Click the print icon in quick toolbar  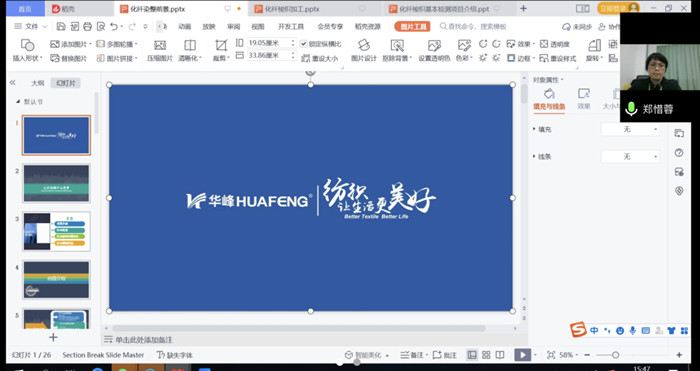pos(88,27)
